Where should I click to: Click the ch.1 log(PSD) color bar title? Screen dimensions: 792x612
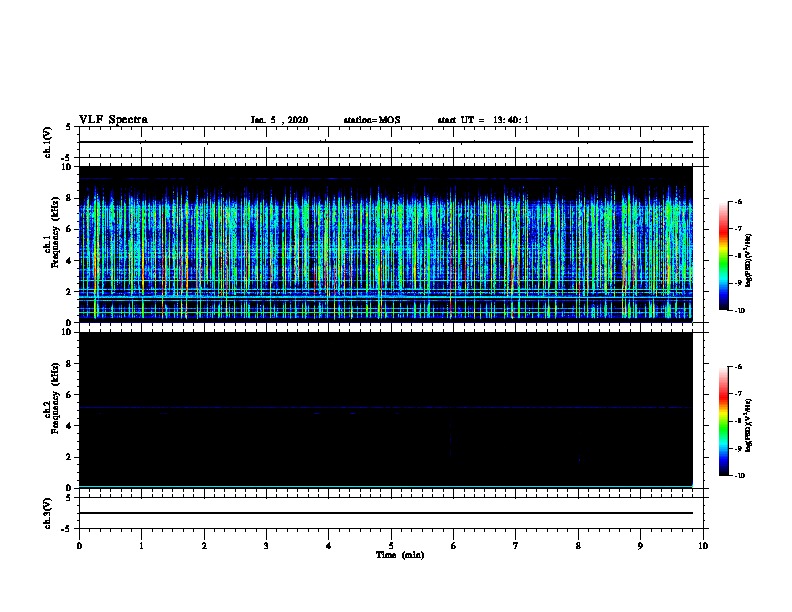point(748,261)
